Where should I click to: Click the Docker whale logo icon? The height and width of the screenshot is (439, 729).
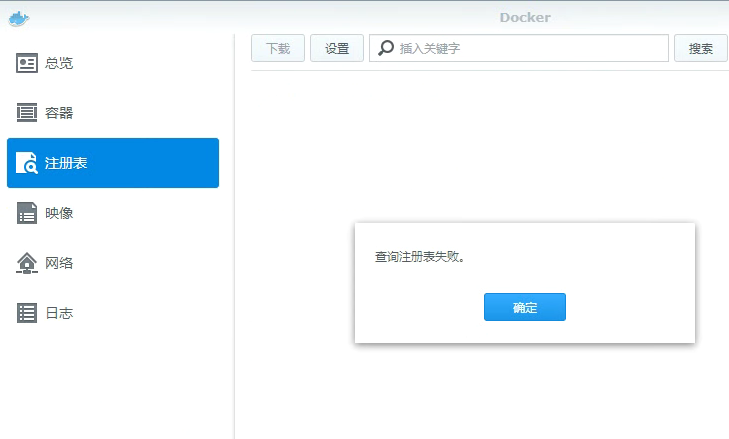[x=19, y=19]
